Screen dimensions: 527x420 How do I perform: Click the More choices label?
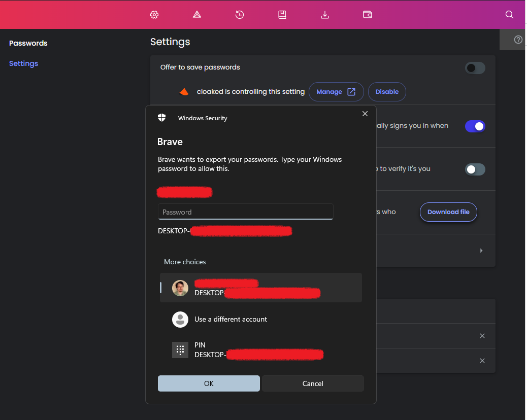(185, 262)
